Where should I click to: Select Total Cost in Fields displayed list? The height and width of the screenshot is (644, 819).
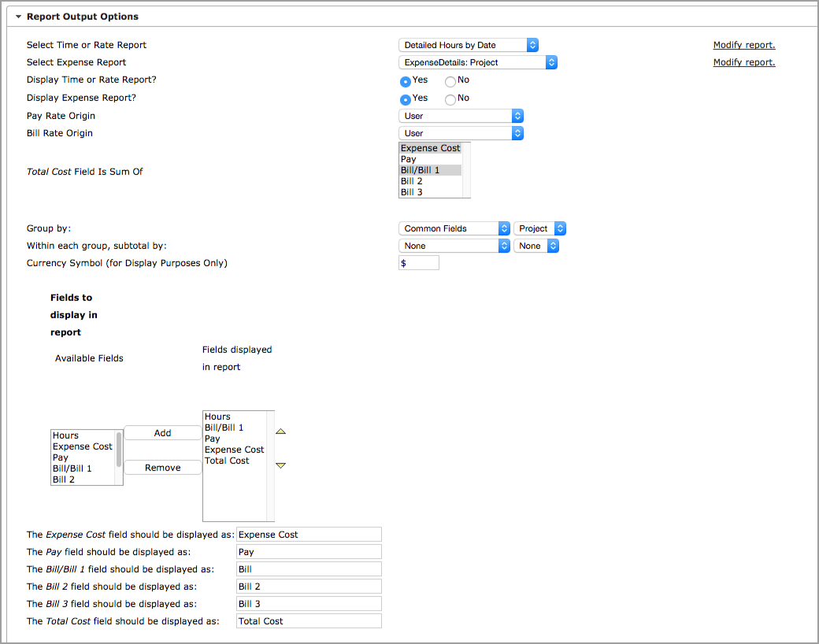(x=235, y=461)
